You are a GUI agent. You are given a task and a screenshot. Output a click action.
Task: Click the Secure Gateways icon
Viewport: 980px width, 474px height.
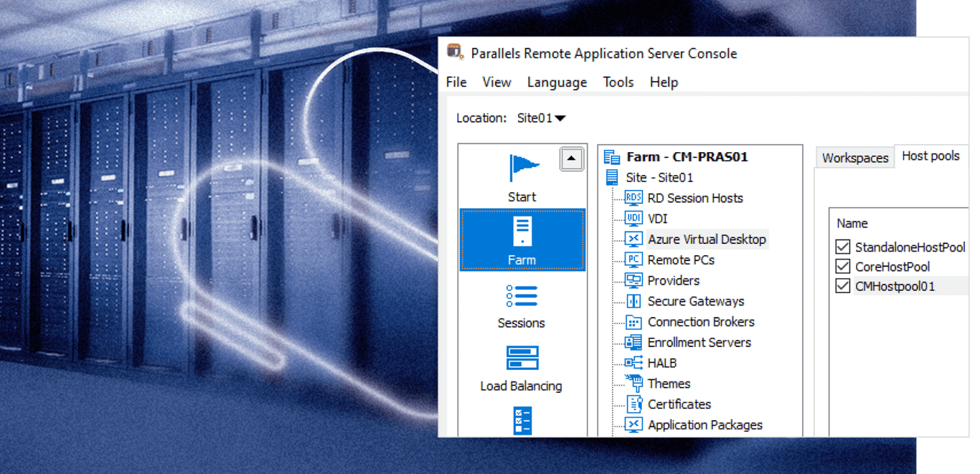click(x=633, y=301)
